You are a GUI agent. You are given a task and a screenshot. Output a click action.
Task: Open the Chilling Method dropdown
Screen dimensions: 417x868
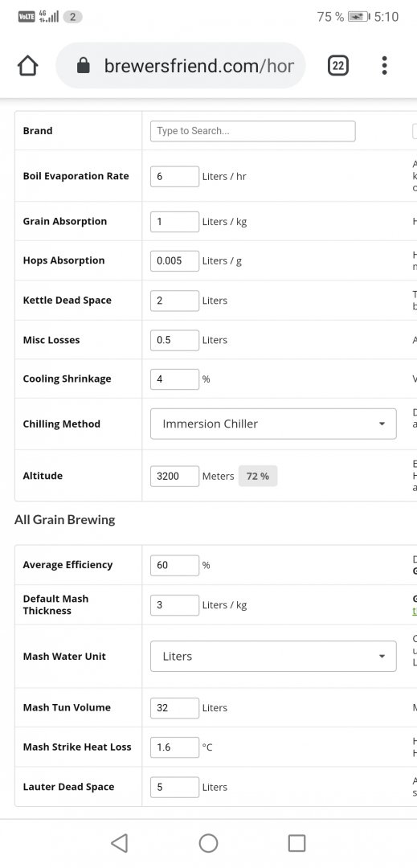[x=273, y=424]
